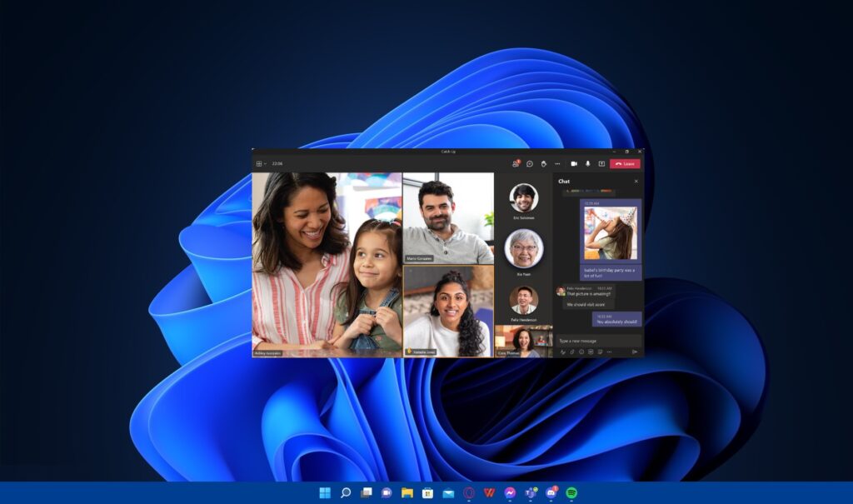The height and width of the screenshot is (504, 853).
Task: Select Mario Gonzales's video tile
Action: (448, 218)
